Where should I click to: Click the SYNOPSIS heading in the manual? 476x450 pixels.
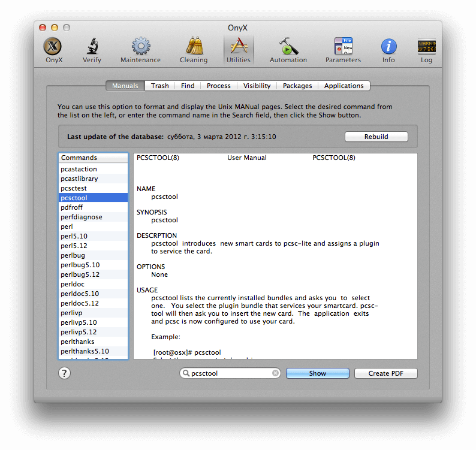(x=152, y=212)
